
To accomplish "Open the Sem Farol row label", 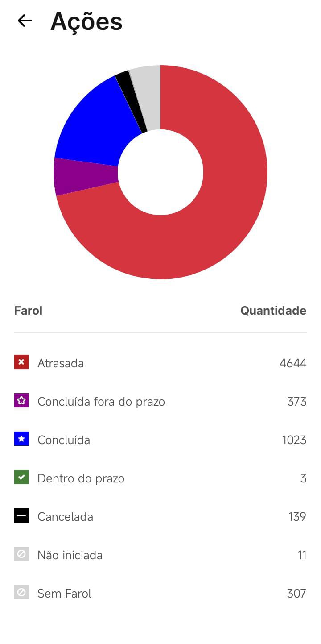I will [x=64, y=594].
